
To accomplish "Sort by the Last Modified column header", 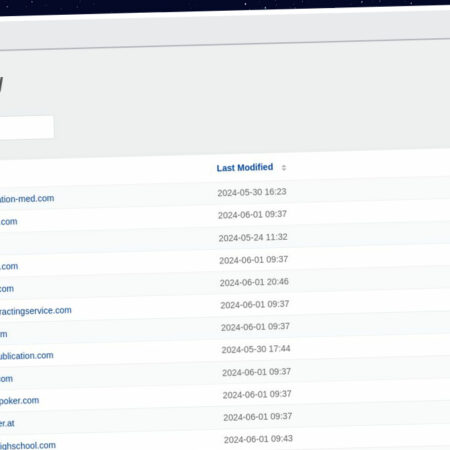I will point(245,168).
